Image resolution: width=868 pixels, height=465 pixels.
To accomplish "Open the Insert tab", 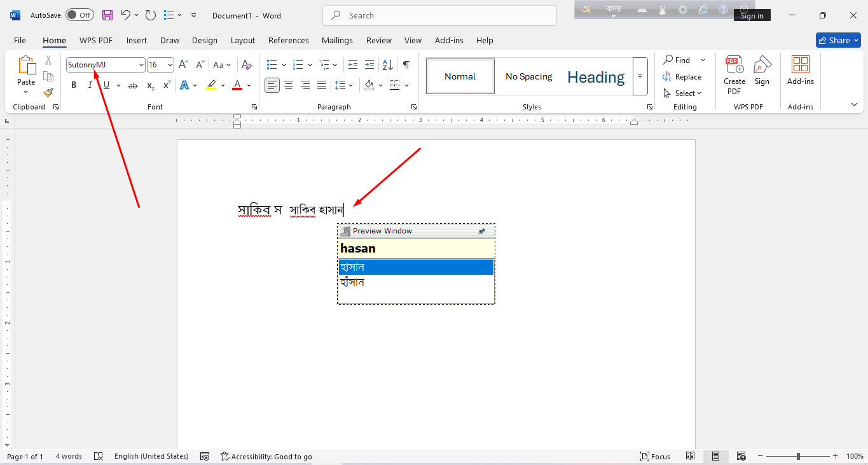I will tap(136, 40).
